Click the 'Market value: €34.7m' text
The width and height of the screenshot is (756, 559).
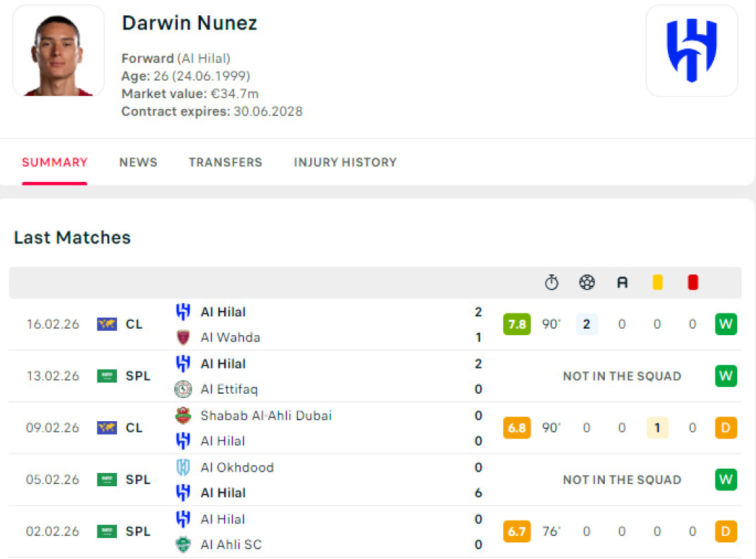coord(190,94)
